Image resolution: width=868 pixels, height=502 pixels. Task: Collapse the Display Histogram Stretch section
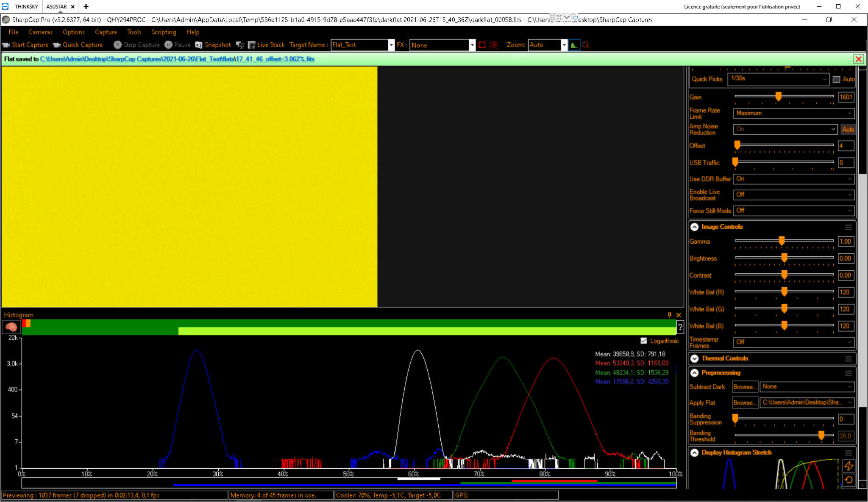pyautogui.click(x=694, y=453)
